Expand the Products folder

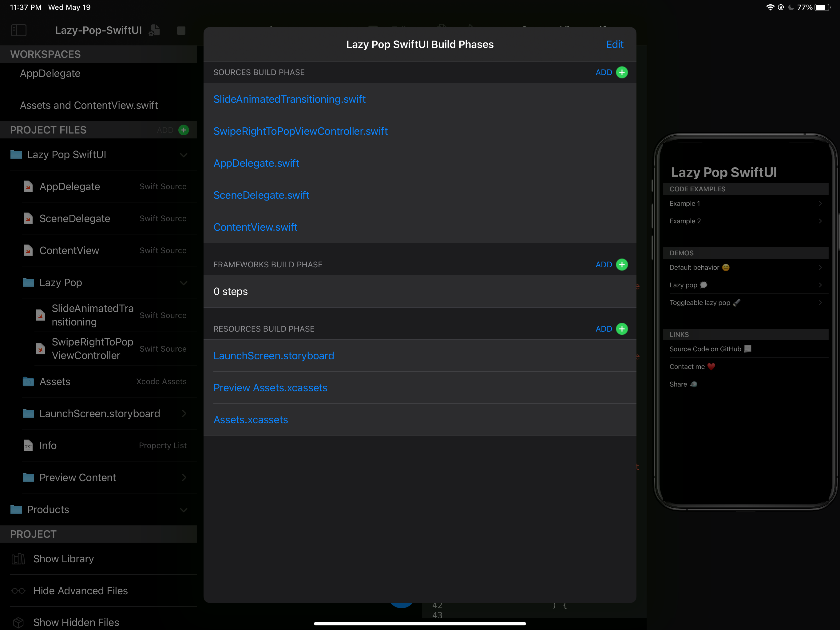point(184,509)
